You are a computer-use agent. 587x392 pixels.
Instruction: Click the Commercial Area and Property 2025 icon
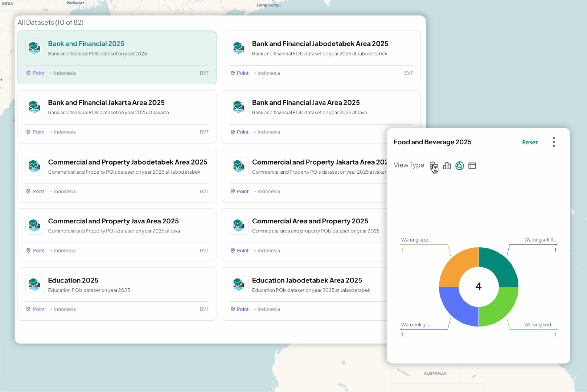239,225
